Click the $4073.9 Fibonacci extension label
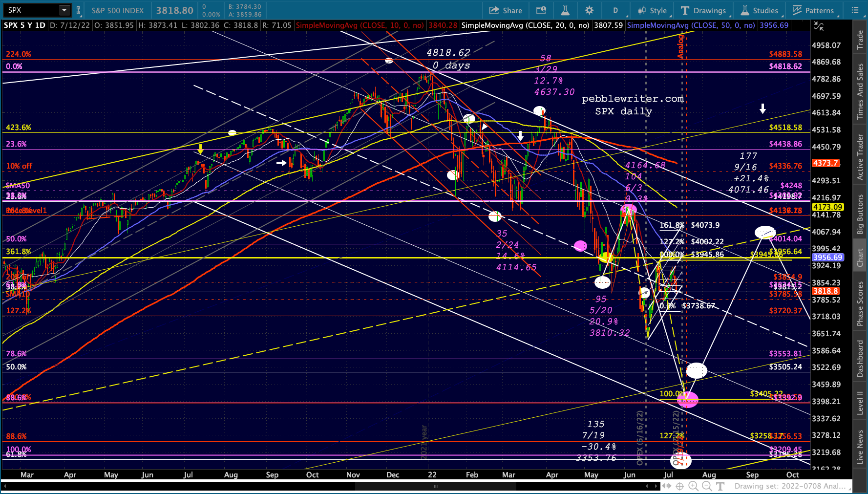The width and height of the screenshot is (868, 494). (x=705, y=225)
